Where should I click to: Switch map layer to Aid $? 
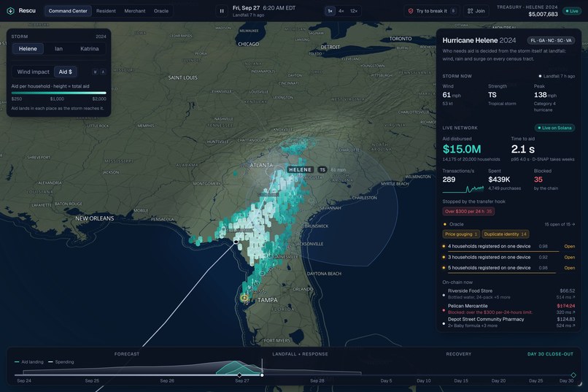(x=65, y=72)
